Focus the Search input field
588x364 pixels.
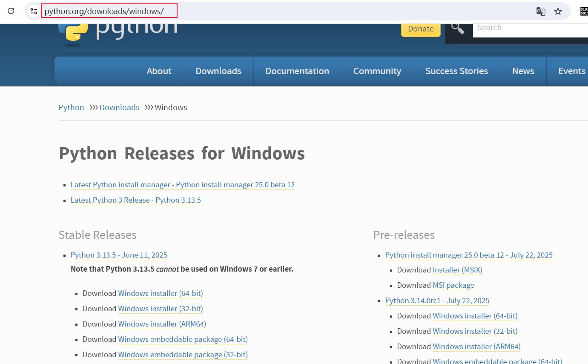point(528,28)
